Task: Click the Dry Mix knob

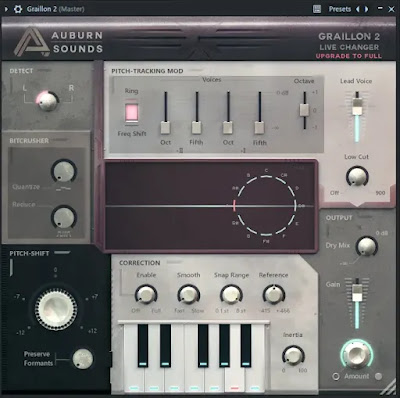Action: click(x=366, y=247)
